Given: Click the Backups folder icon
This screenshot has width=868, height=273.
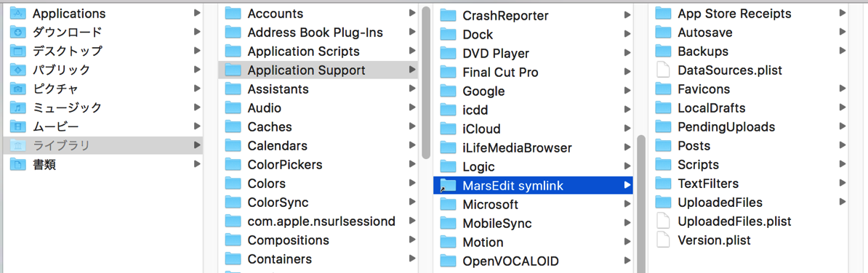Looking at the screenshot, I should pos(663,51).
